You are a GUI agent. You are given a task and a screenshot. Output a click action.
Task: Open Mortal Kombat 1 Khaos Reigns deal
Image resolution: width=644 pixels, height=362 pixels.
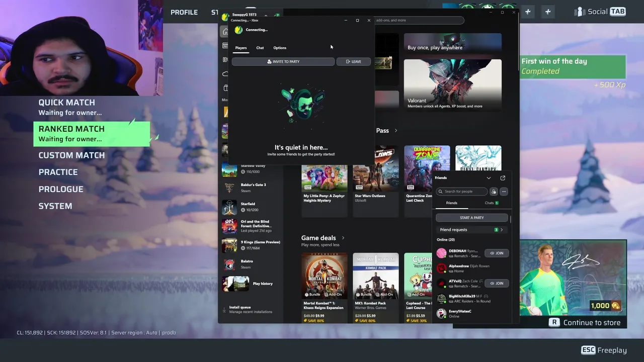click(x=325, y=288)
